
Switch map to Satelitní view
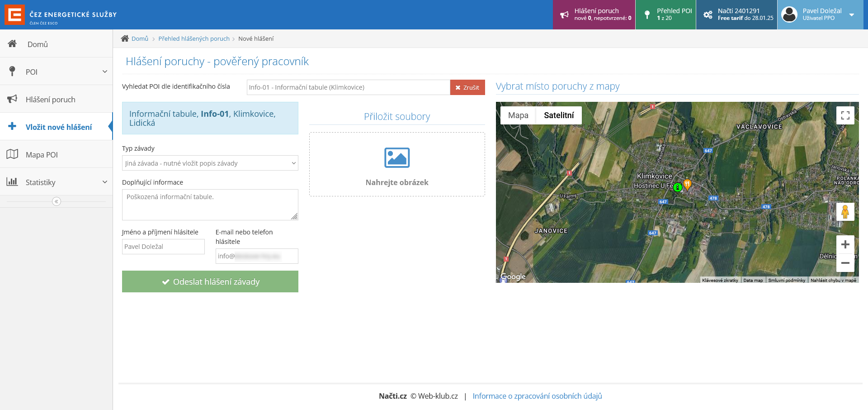tap(559, 115)
